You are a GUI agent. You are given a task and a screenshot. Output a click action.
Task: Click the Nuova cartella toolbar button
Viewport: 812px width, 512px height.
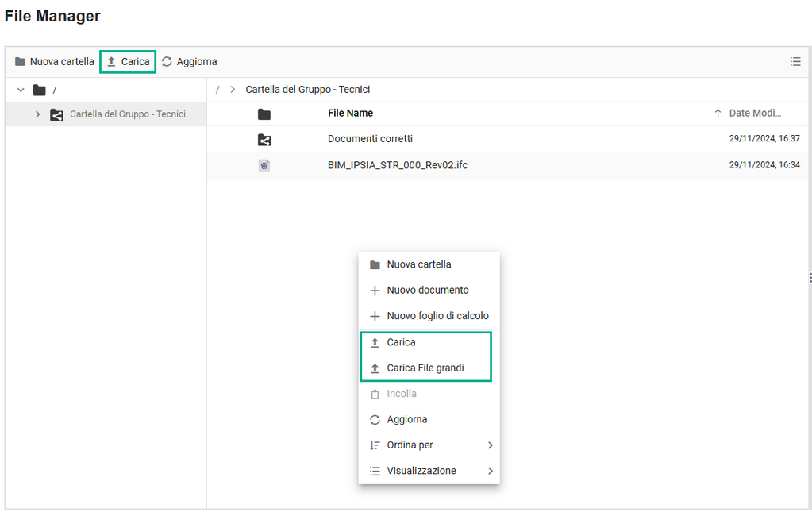click(54, 62)
